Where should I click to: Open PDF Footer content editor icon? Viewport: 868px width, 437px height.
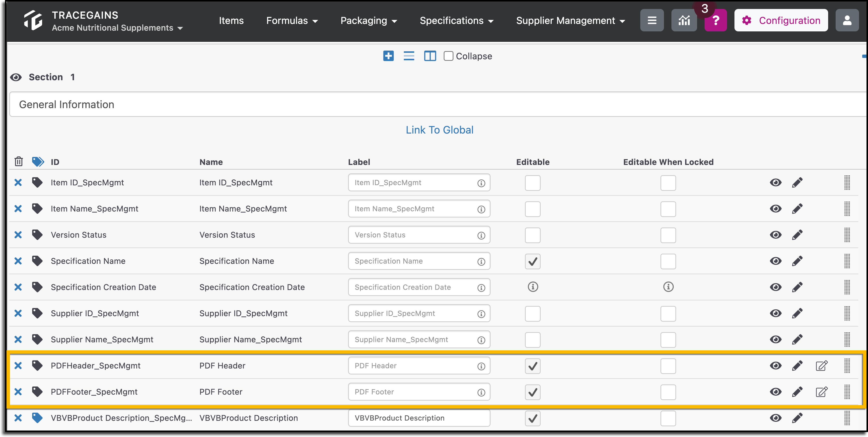(821, 392)
